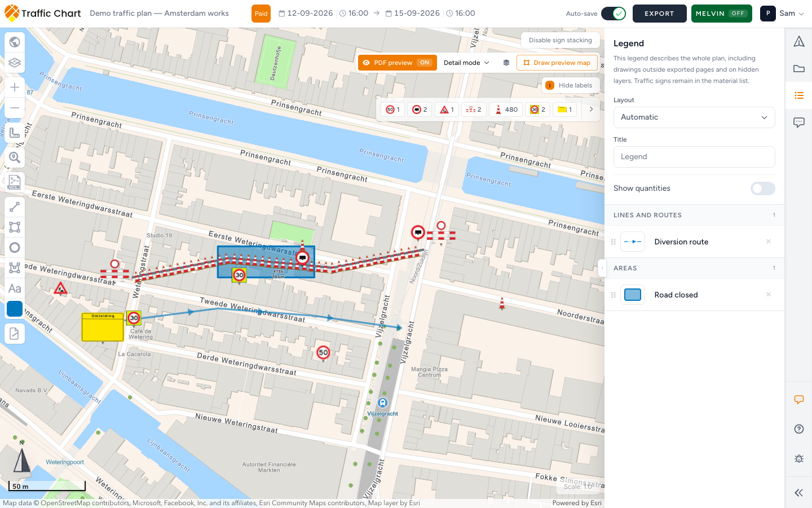Click Draw preview map button

[x=557, y=63]
